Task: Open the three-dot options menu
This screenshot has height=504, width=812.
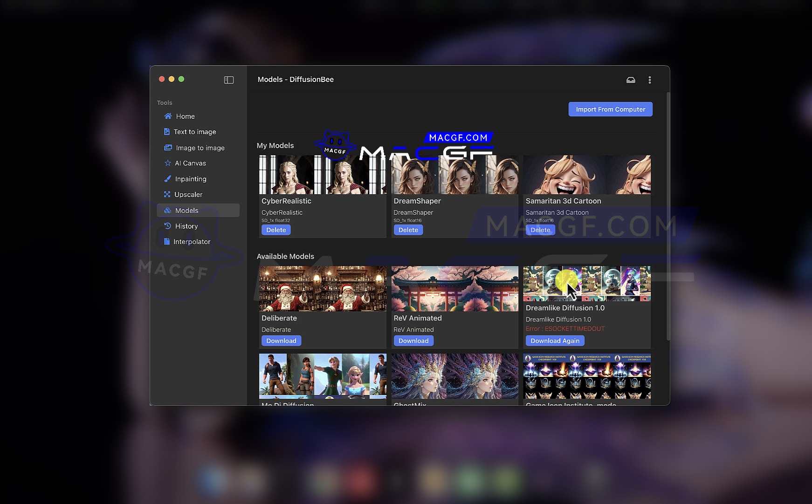Action: [x=649, y=80]
